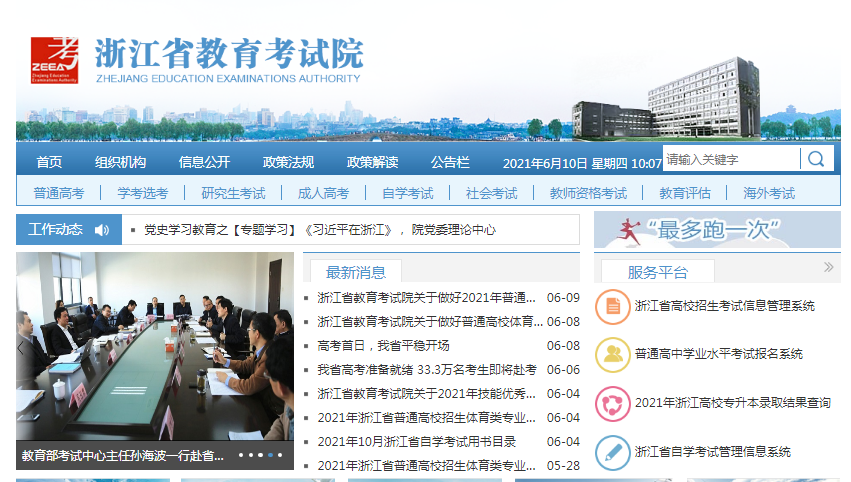Screen dimensions: 851x482
Task: Open news 关于做好普通高校体育... dated 06-08
Action: coord(430,322)
